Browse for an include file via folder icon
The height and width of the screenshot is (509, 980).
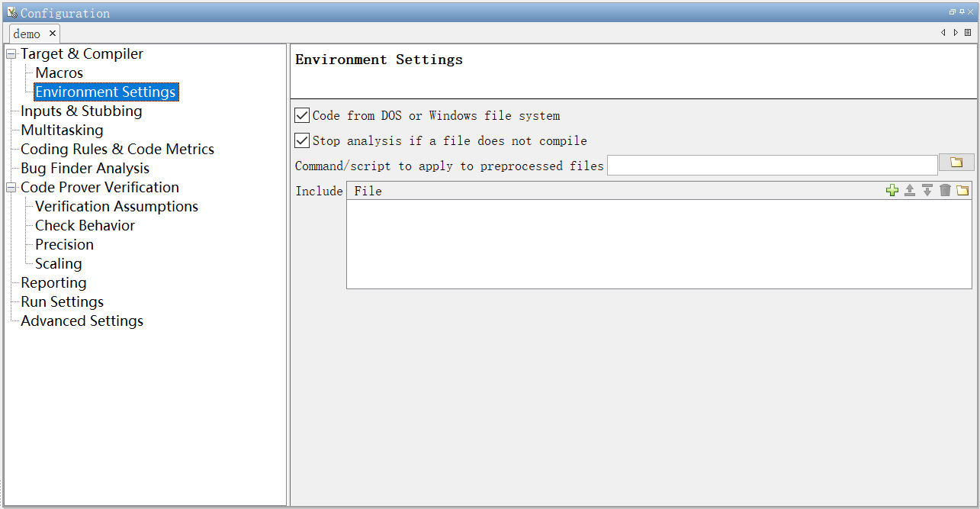[x=962, y=190]
